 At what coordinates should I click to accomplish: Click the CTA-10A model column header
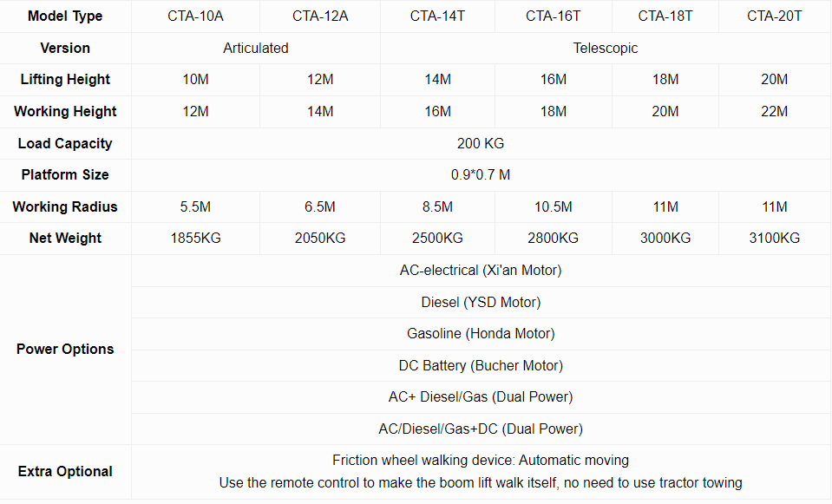(196, 16)
